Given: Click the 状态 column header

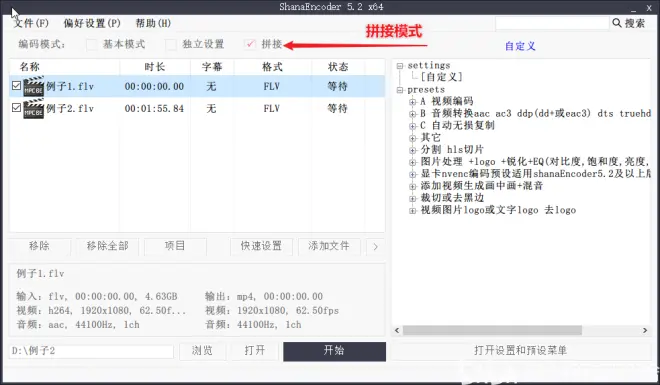Looking at the screenshot, I should coord(338,67).
